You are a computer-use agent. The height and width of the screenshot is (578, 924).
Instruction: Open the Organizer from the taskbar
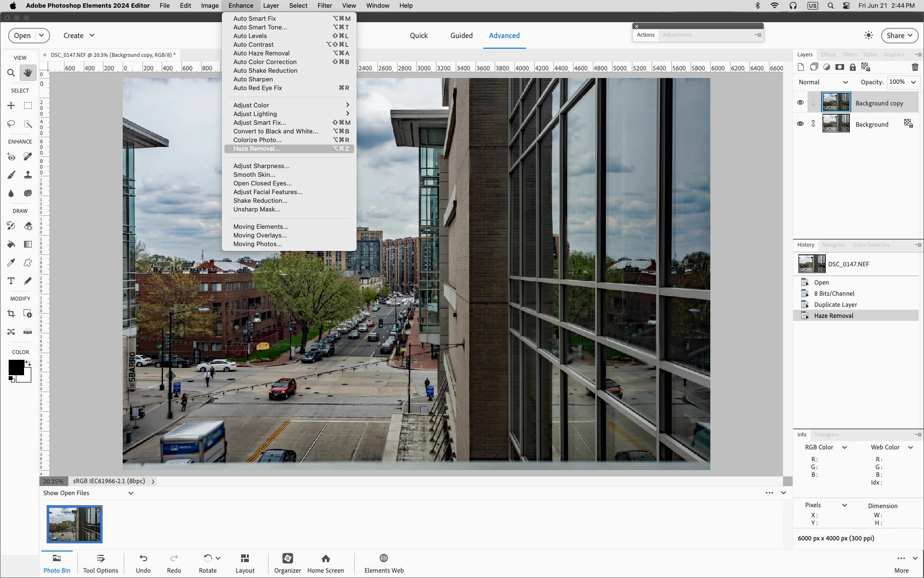point(287,563)
